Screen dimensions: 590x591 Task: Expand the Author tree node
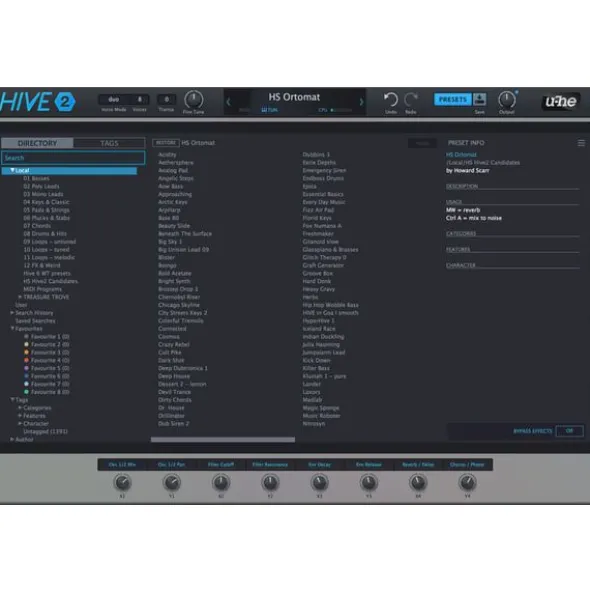click(x=12, y=439)
